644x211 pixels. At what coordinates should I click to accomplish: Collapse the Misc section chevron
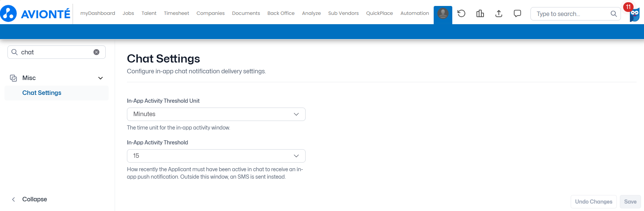[101, 78]
